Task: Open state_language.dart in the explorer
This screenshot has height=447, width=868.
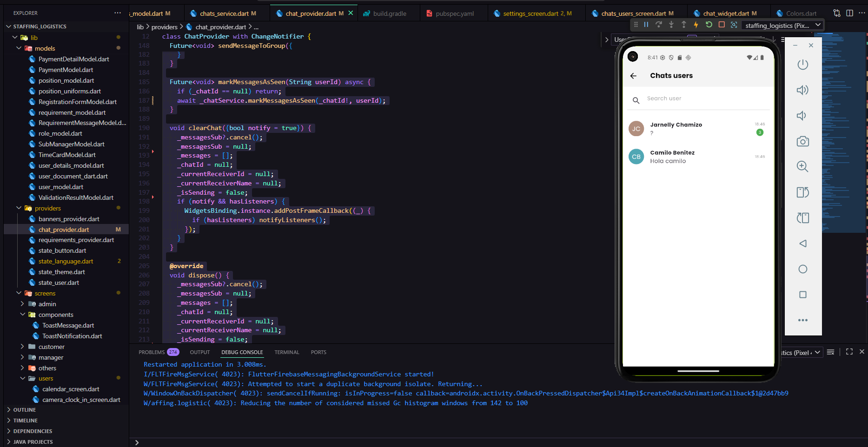Action: pyautogui.click(x=66, y=261)
